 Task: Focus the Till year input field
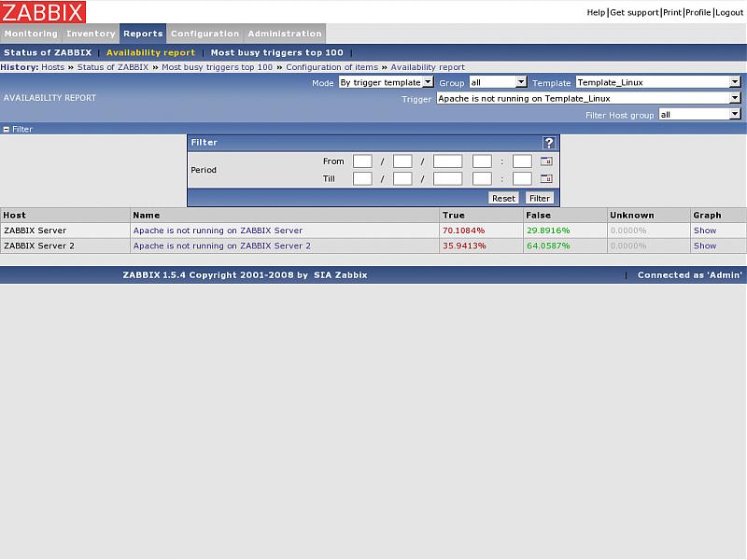tap(448, 179)
